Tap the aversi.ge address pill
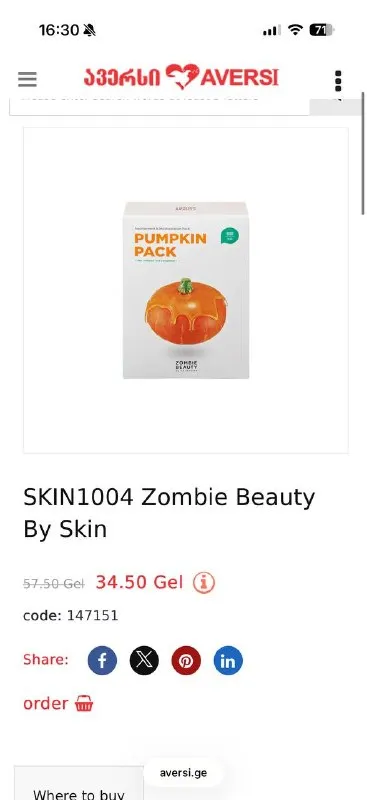Screen dimensions: 367x800 (x=184, y=772)
